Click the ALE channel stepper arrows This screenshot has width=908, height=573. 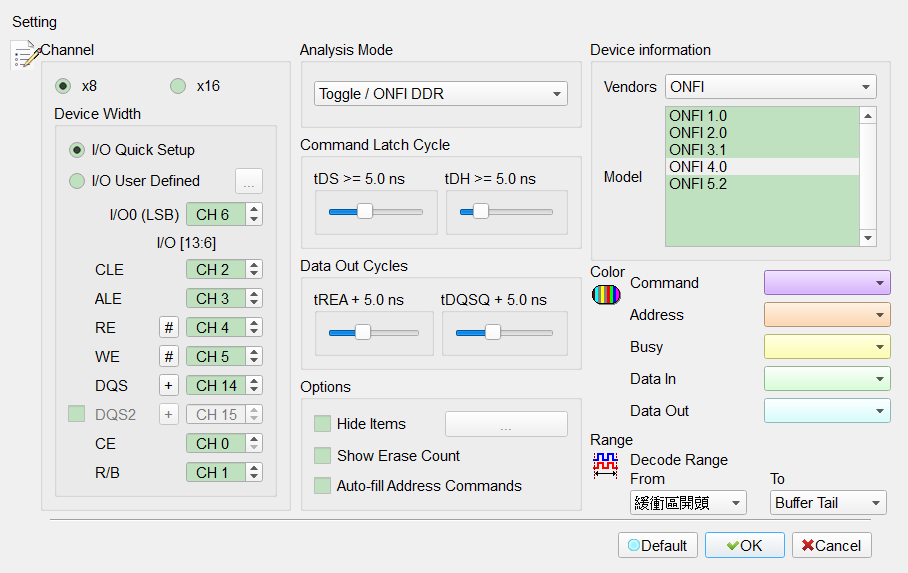point(254,298)
